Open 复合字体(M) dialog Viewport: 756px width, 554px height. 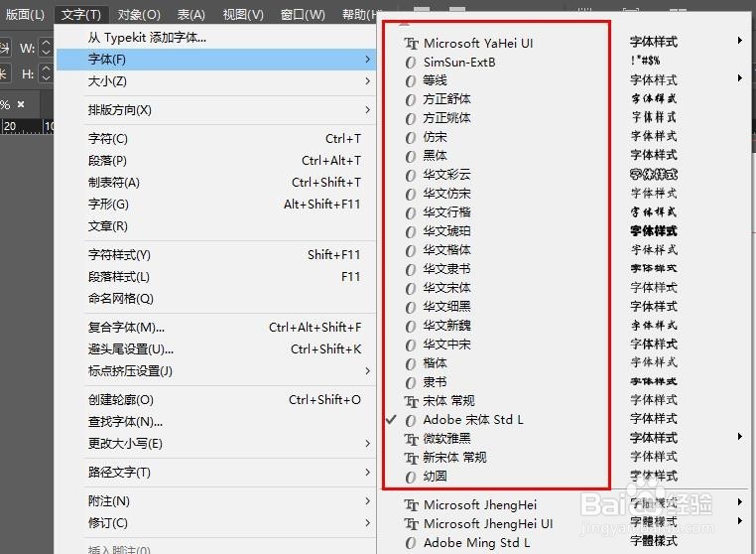[215, 328]
